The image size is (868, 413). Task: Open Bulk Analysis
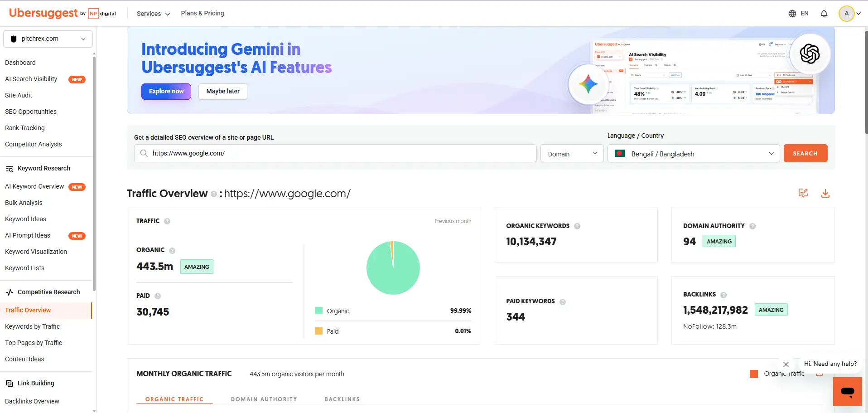click(x=24, y=203)
